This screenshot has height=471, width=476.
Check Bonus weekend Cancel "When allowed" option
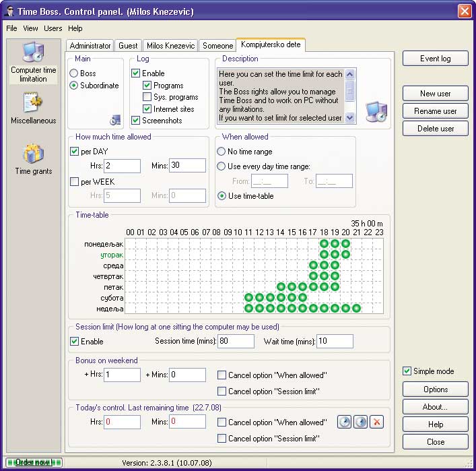222,375
